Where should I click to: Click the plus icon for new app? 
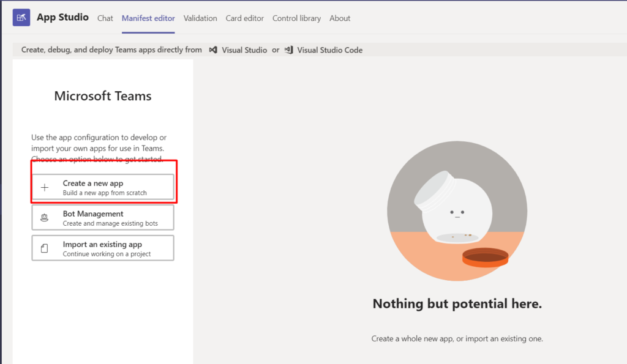45,188
